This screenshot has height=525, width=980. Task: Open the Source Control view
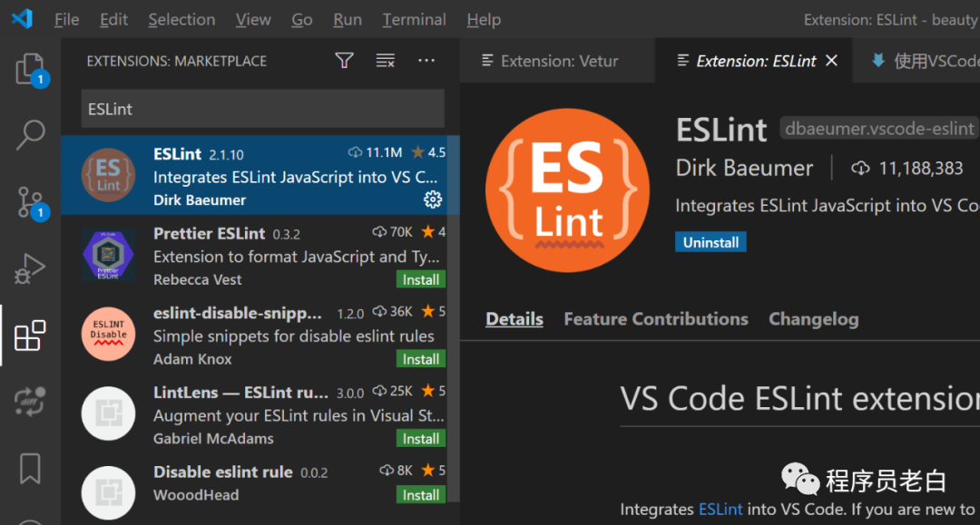(x=30, y=203)
